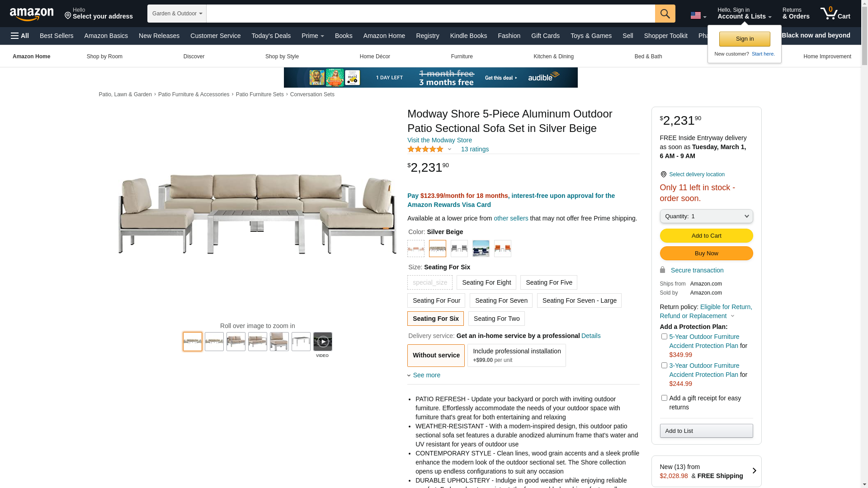Open the Furniture tab in subnavigation
The width and height of the screenshot is (868, 488).
(462, 56)
